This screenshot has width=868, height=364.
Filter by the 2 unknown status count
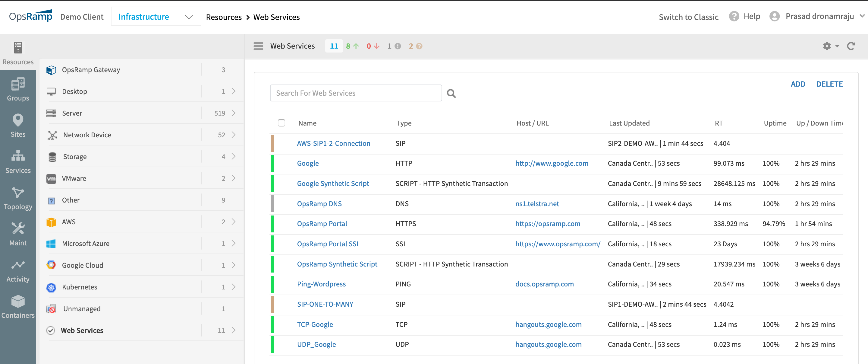point(415,46)
